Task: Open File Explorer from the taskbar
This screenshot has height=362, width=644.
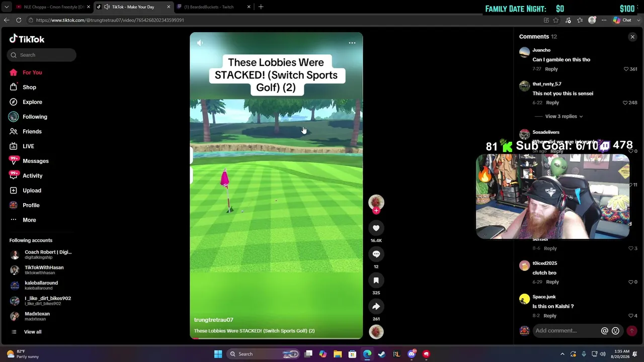Action: pyautogui.click(x=338, y=354)
